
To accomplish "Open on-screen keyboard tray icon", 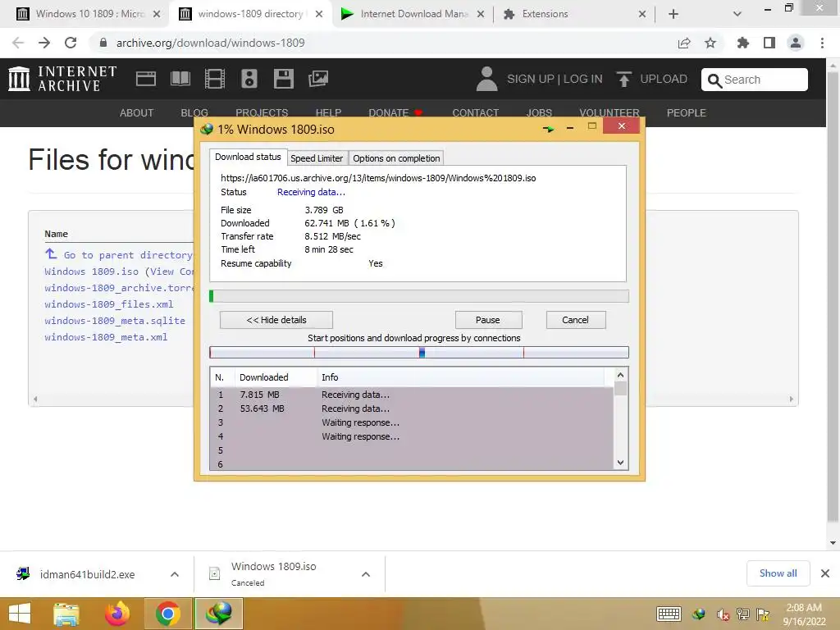I will 669,614.
